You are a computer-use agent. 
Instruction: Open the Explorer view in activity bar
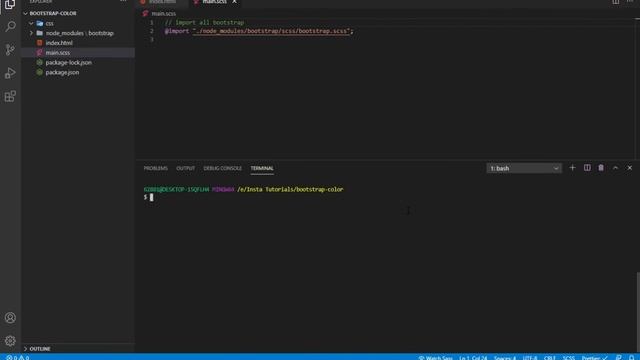point(10,5)
